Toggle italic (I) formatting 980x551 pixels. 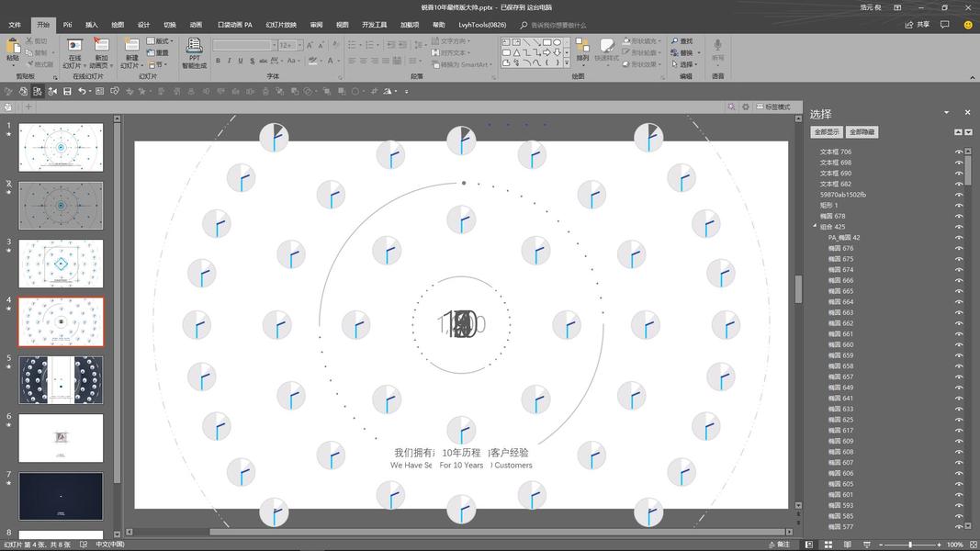(x=229, y=61)
